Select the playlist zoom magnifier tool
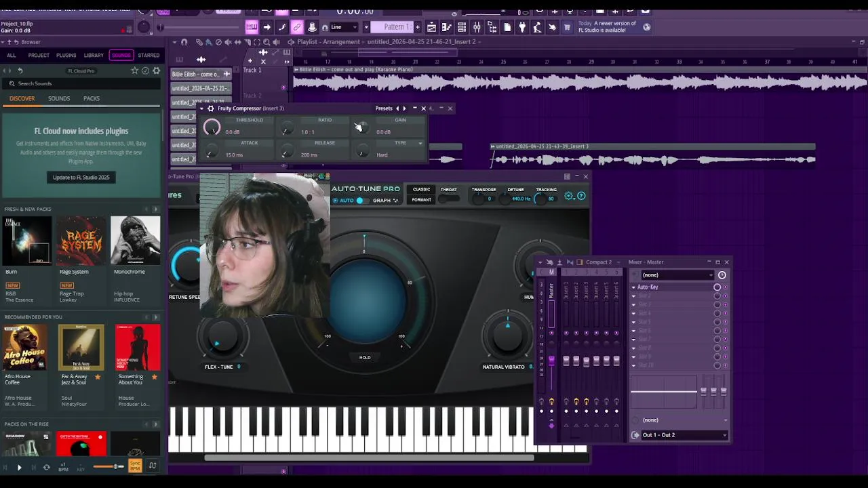Screen dimensions: 868x488 [x=267, y=42]
